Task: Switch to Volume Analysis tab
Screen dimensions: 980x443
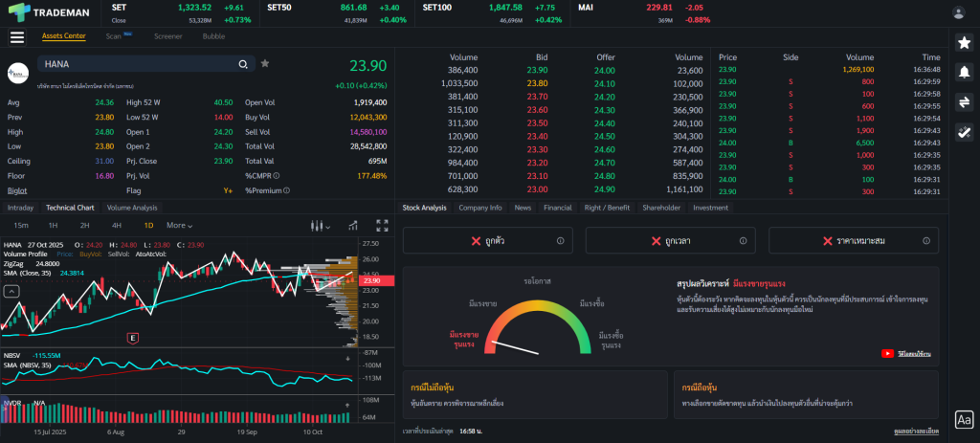Action: pos(132,207)
